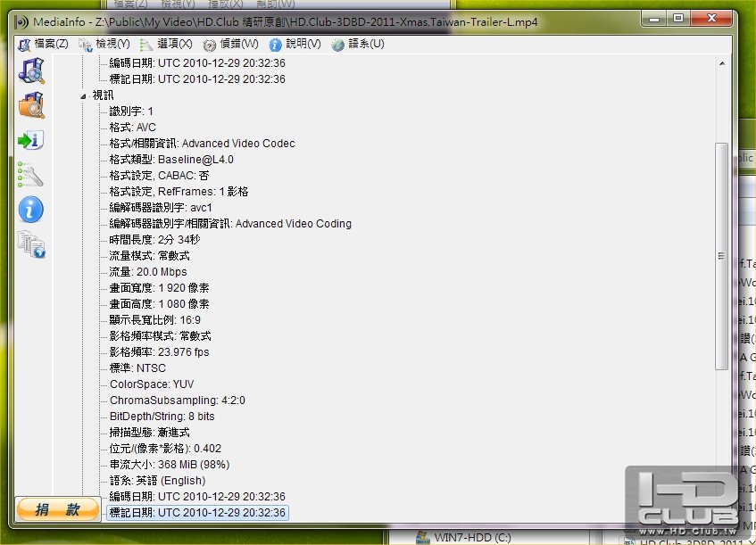This screenshot has height=545, width=756.
Task: Select the row 時間長度: 2分 34秒
Action: pyautogui.click(x=154, y=239)
